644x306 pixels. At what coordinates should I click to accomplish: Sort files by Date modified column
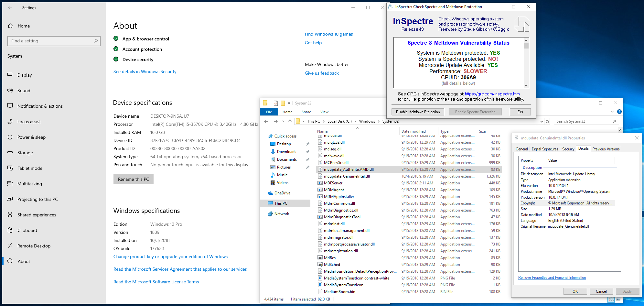coord(413,131)
